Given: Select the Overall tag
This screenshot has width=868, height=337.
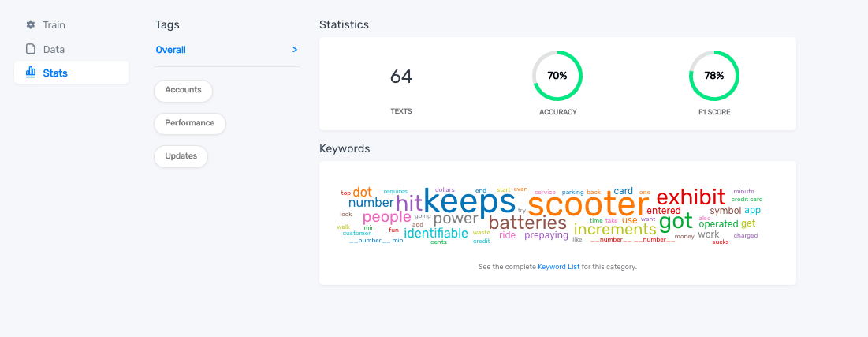Looking at the screenshot, I should (x=171, y=50).
